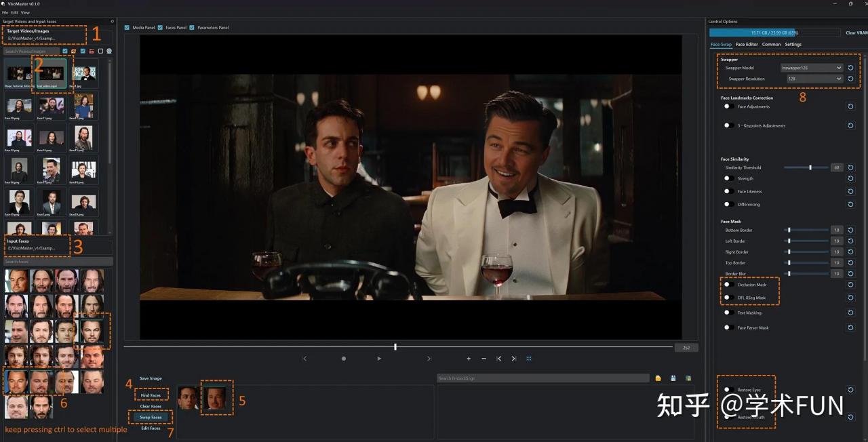Reset the Restore Mouth option
868x442 pixels.
click(850, 417)
